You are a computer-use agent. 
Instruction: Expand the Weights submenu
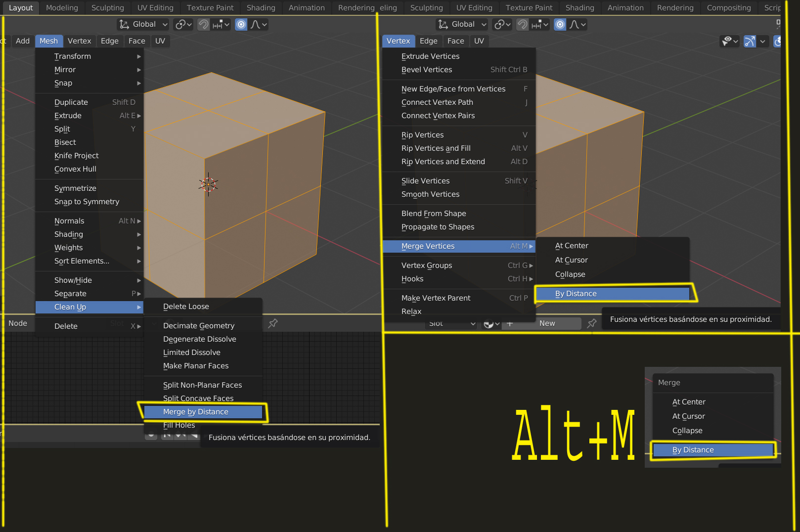pos(89,248)
